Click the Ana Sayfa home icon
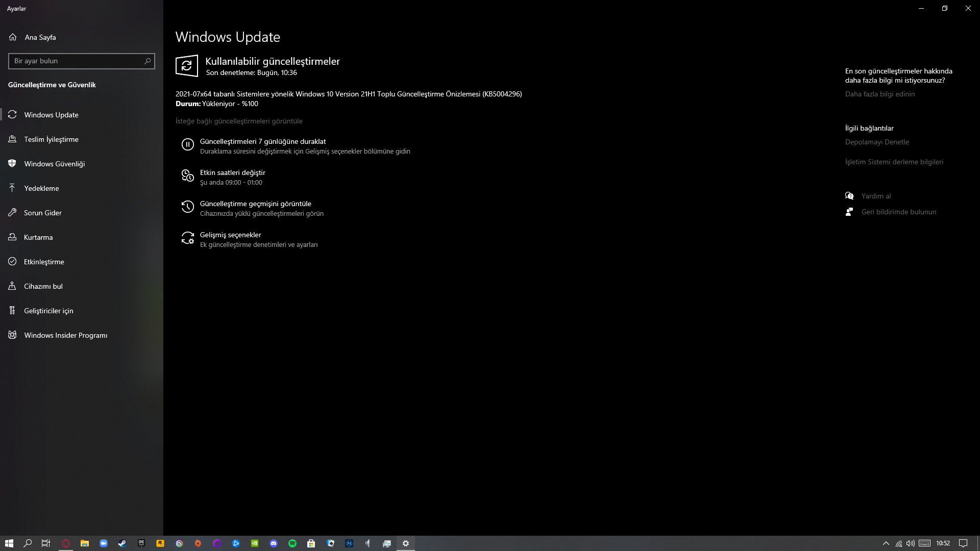Image resolution: width=980 pixels, height=551 pixels. point(13,37)
